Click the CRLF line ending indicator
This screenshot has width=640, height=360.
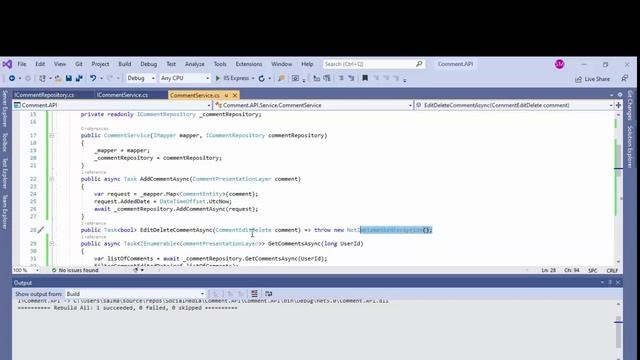(x=612, y=270)
